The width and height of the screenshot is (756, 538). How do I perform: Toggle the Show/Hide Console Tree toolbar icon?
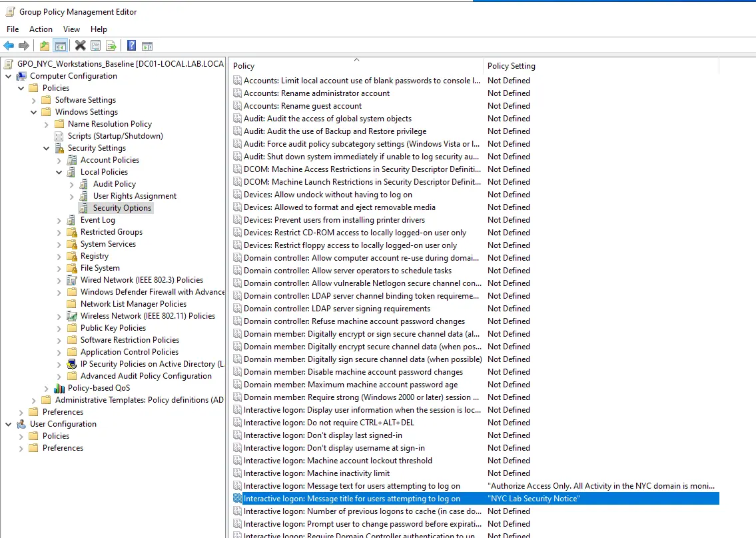coord(60,46)
